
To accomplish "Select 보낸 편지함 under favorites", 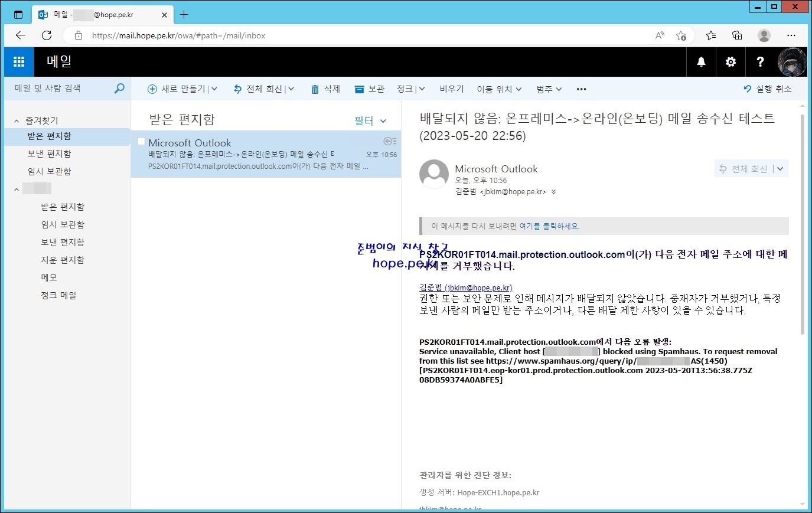I will pos(49,154).
